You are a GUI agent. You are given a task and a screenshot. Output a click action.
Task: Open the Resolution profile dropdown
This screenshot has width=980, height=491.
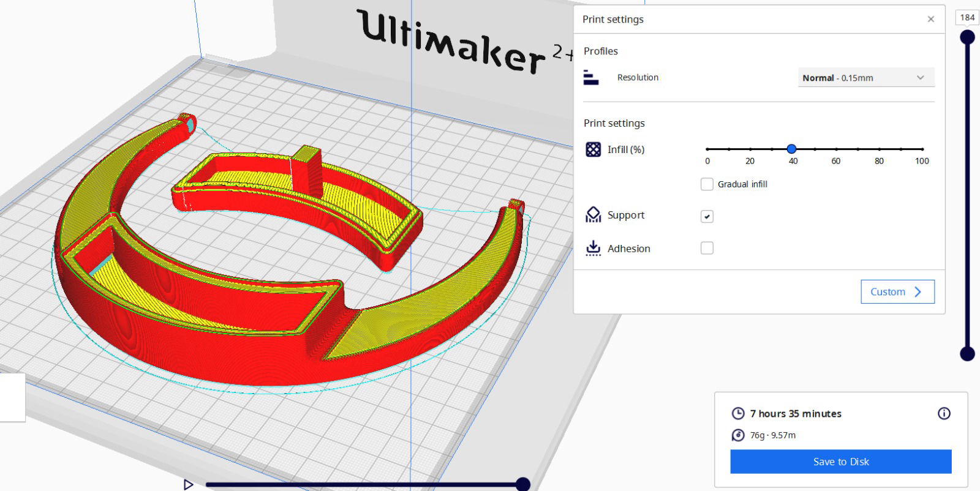866,78
